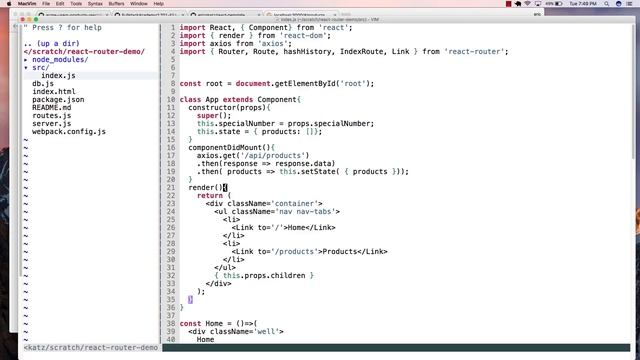This screenshot has height=360, width=640.
Task: Place cursor on div className='container' line
Action: pyautogui.click(x=264, y=204)
